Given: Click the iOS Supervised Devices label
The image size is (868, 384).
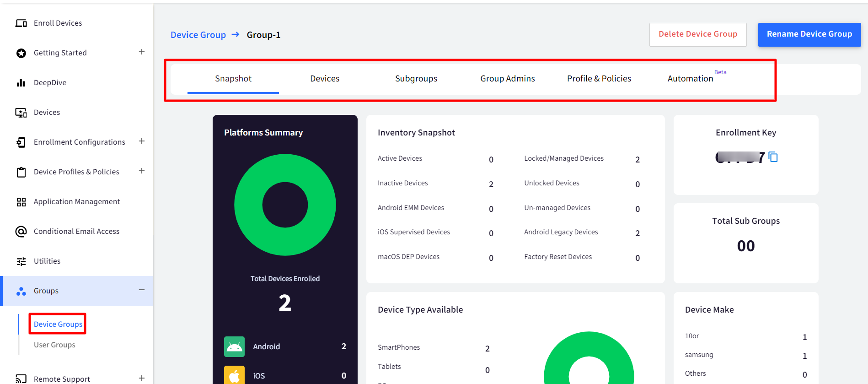Looking at the screenshot, I should [x=413, y=232].
